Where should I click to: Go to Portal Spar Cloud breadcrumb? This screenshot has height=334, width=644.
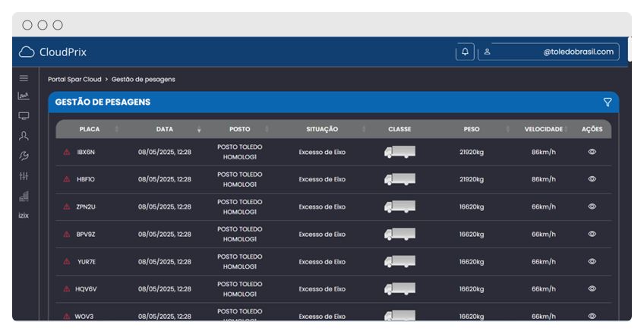(74, 79)
